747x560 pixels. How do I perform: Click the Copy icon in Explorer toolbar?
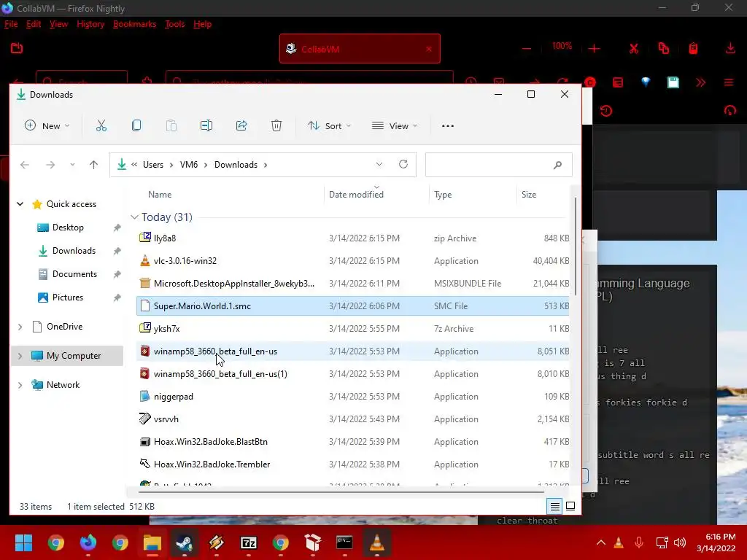pyautogui.click(x=136, y=125)
